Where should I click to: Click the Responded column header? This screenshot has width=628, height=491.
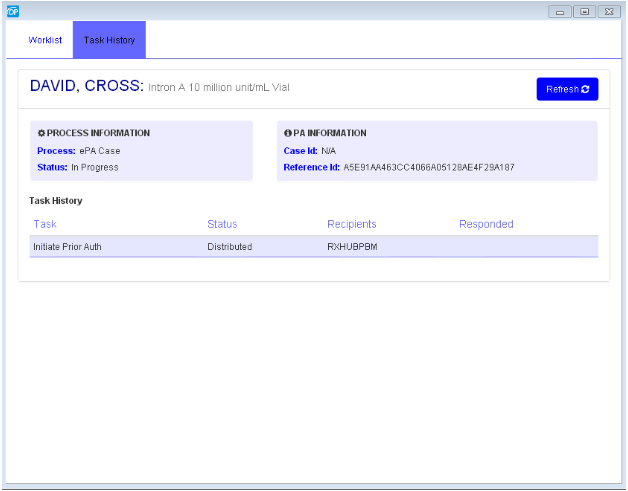[x=486, y=224]
